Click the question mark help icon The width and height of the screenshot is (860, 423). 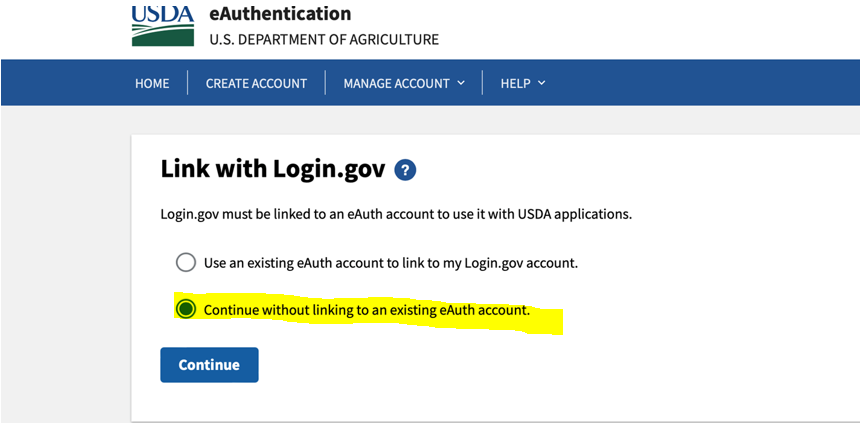click(405, 170)
